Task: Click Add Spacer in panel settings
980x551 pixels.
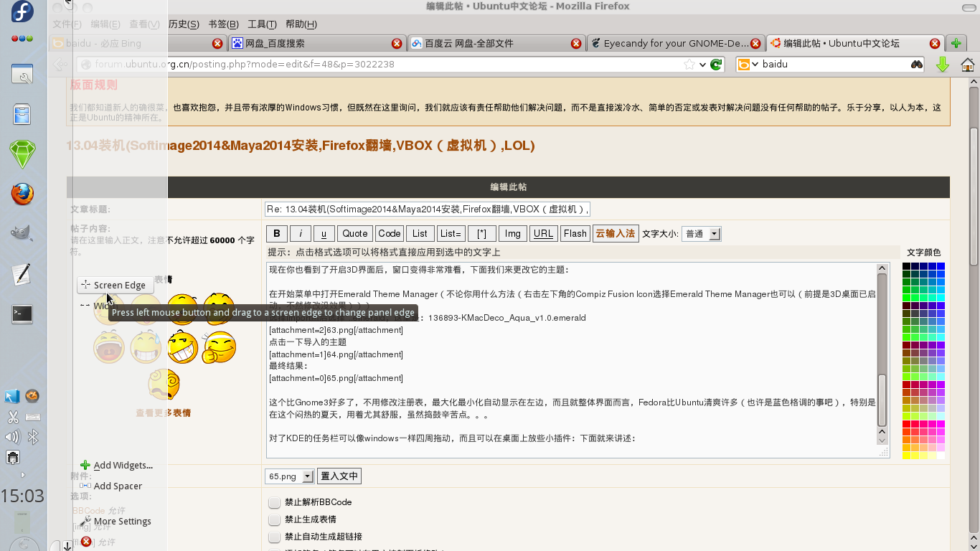Action: 111,486
